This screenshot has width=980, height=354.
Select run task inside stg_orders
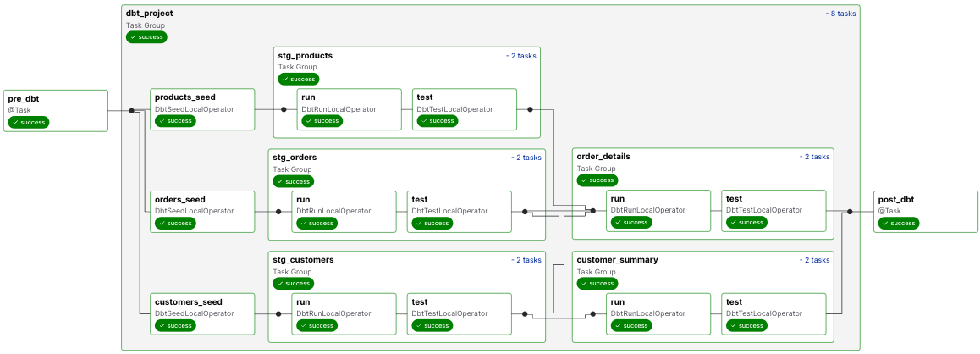pyautogui.click(x=344, y=212)
